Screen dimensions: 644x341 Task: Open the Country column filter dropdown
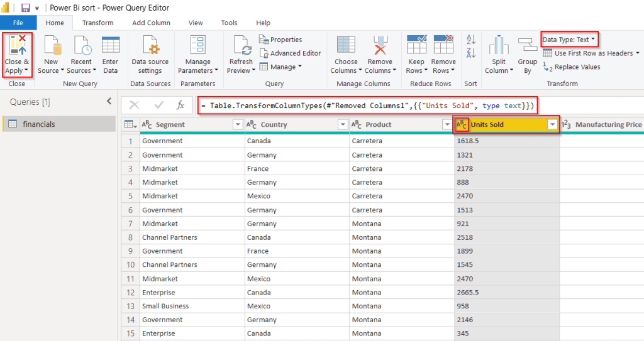point(343,124)
